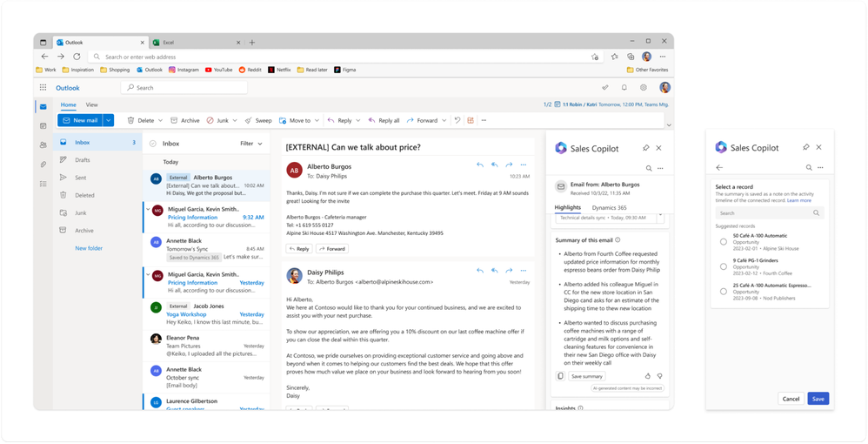Open the New mail dropdown arrow
The height and width of the screenshot is (444, 868).
point(109,120)
